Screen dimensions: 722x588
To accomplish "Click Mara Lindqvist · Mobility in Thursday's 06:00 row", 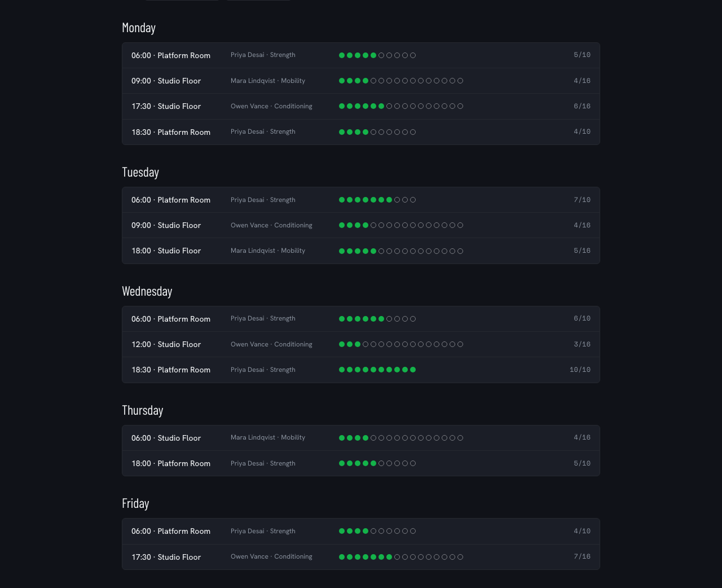I will pos(268,437).
